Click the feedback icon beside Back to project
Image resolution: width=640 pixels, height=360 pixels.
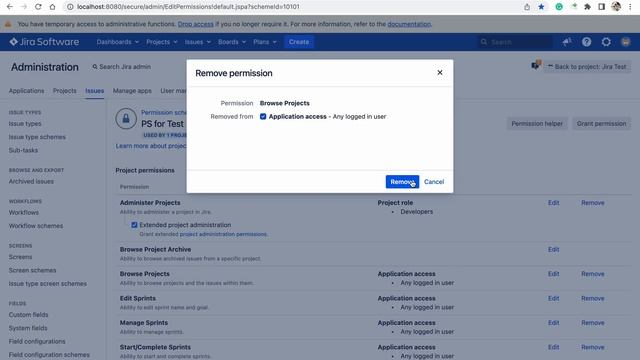tap(536, 65)
